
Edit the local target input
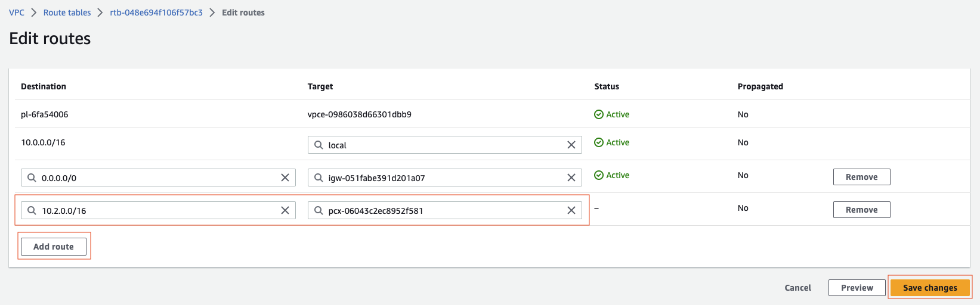444,145
